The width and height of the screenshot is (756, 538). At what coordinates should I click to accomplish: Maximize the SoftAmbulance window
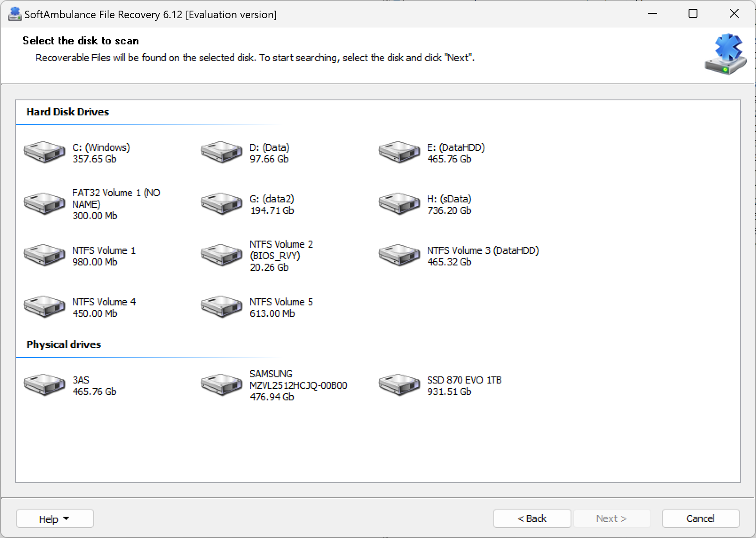tap(693, 14)
